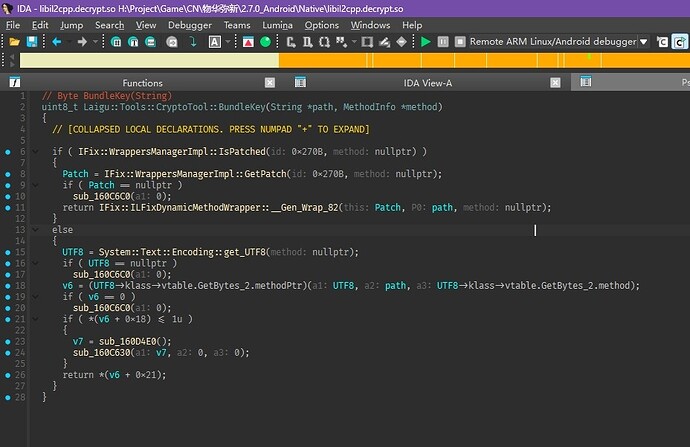Screen dimensions: 690x447
Task: Open the File menu
Action: pyautogui.click(x=13, y=25)
